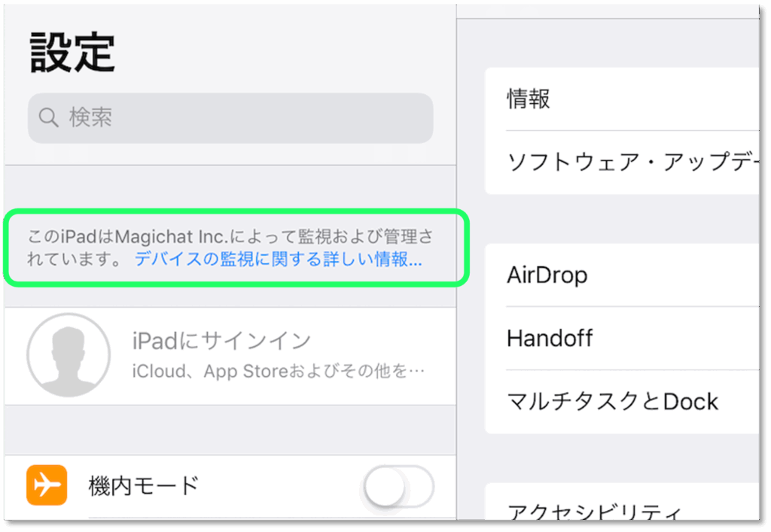Open the 情報 row
This screenshot has height=532, width=771.
622,99
